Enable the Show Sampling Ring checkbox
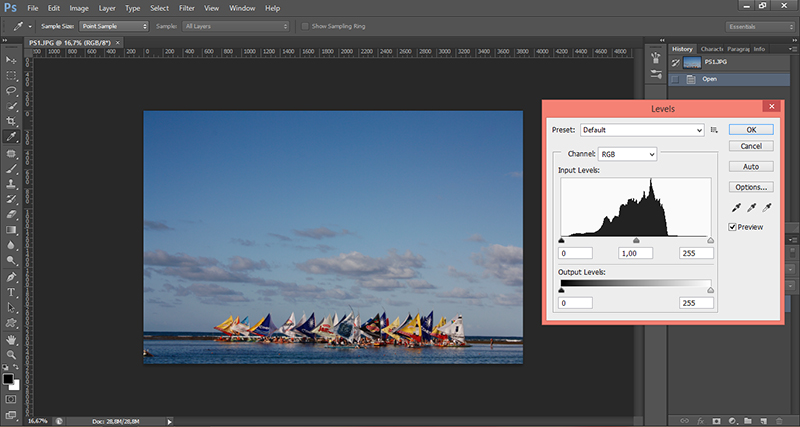Image resolution: width=800 pixels, height=427 pixels. tap(305, 26)
